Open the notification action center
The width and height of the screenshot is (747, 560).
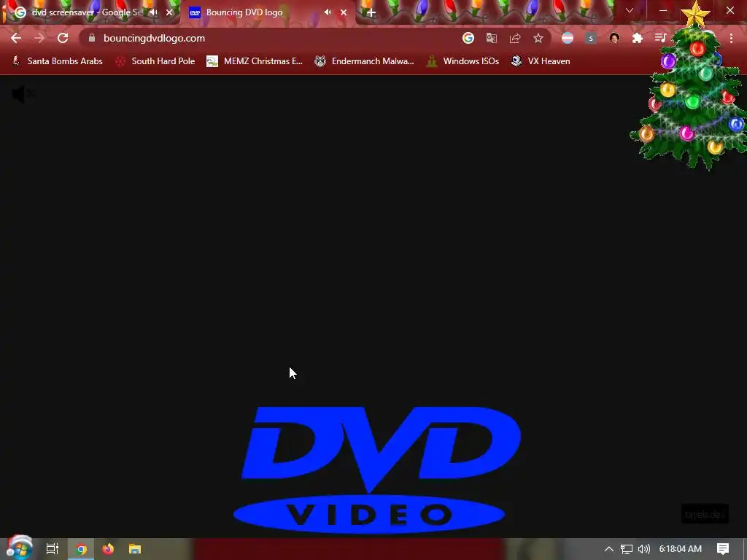coord(723,549)
